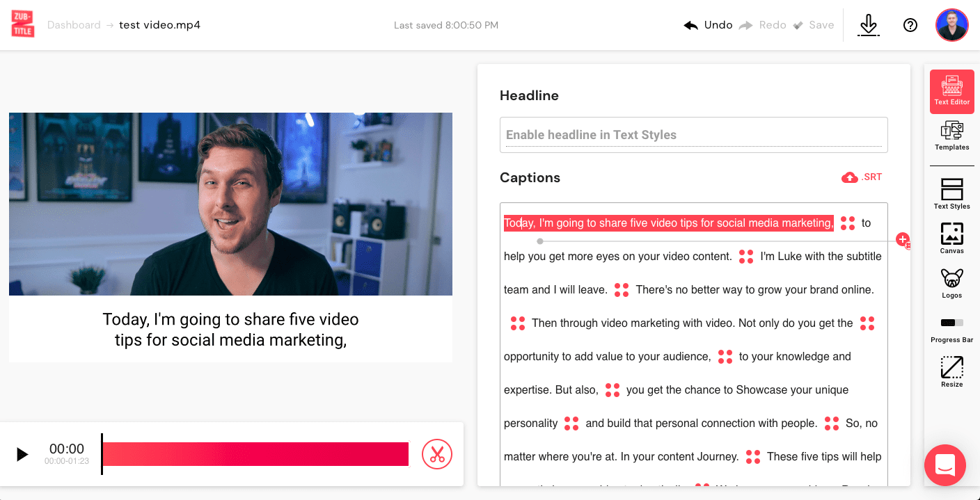Open the help question mark icon
Image resolution: width=980 pixels, height=500 pixels.
click(x=910, y=25)
